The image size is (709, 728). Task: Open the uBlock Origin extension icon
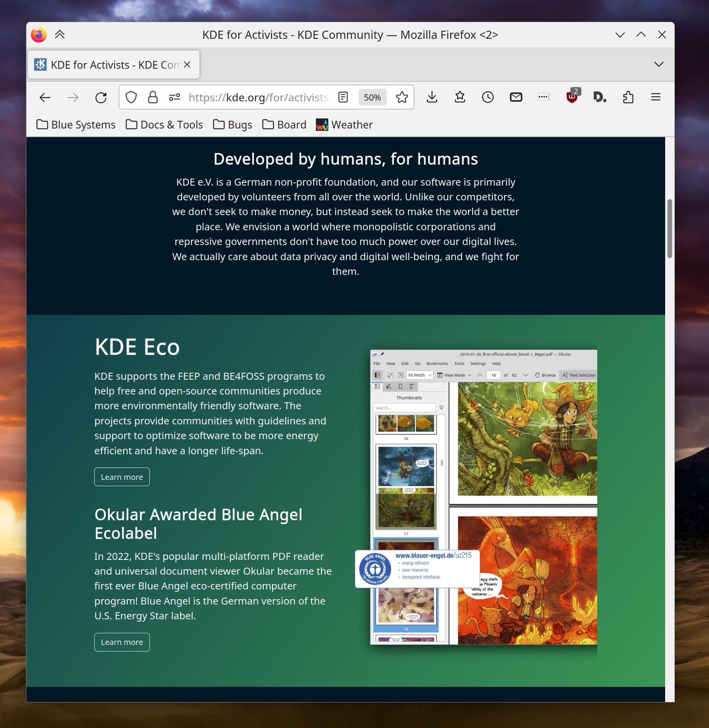(572, 97)
